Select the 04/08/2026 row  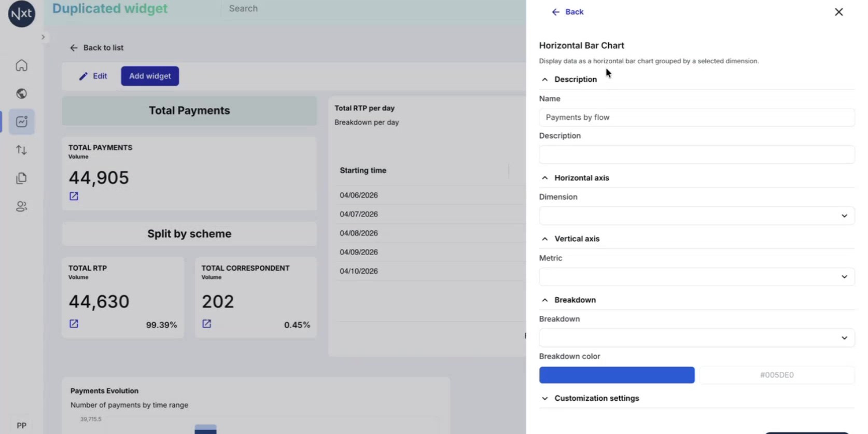click(x=430, y=233)
